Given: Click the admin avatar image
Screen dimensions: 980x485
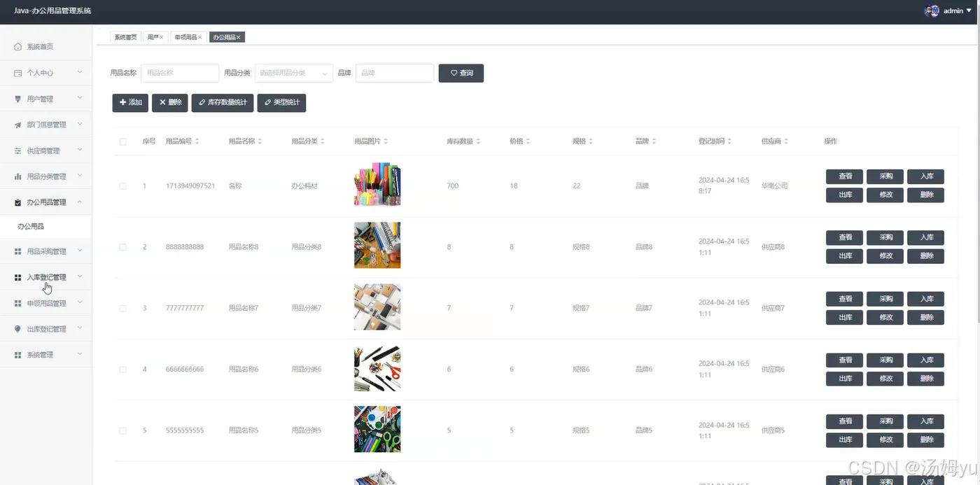Looking at the screenshot, I should pos(932,10).
